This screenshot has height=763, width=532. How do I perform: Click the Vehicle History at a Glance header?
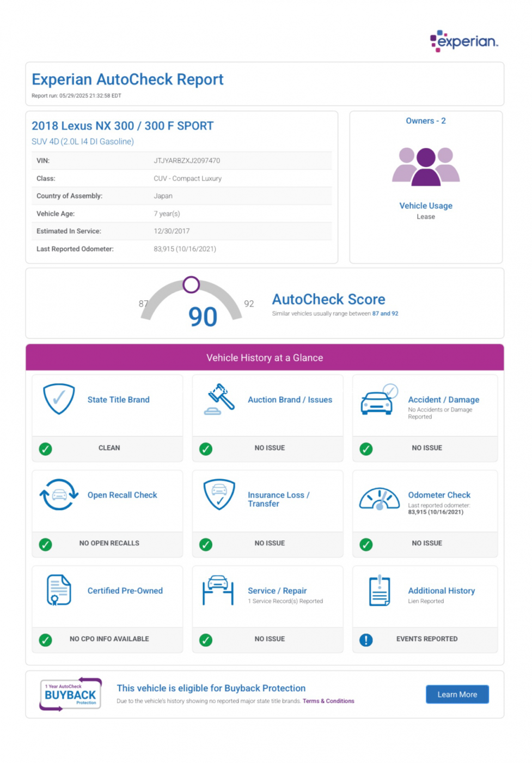pyautogui.click(x=265, y=358)
